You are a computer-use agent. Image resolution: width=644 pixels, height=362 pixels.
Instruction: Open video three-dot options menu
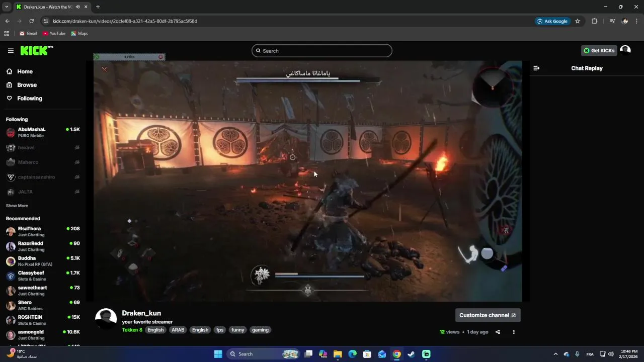[x=514, y=332]
